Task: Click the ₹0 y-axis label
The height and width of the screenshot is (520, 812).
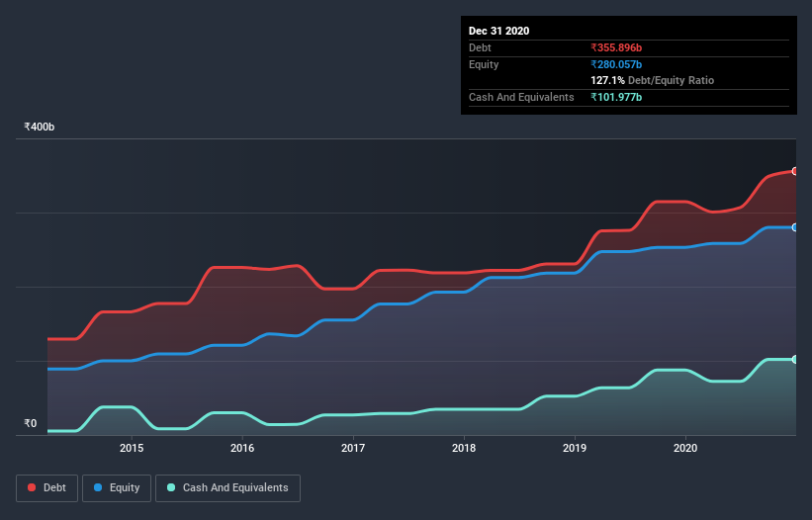Action: 31,423
